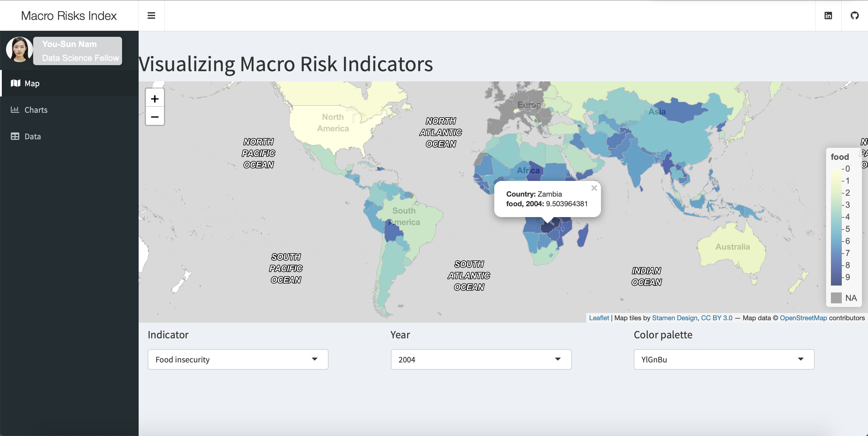Open the OpenStreetMap link

click(x=803, y=318)
